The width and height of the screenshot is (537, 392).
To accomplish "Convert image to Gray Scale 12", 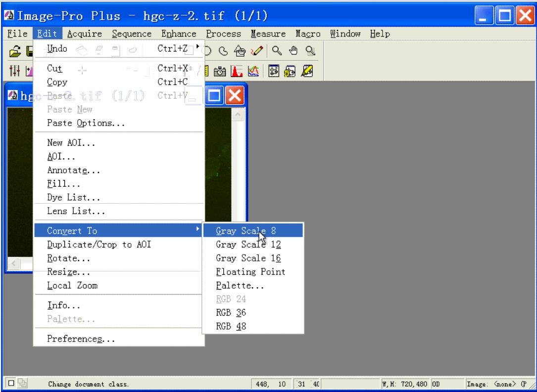I will (x=253, y=244).
